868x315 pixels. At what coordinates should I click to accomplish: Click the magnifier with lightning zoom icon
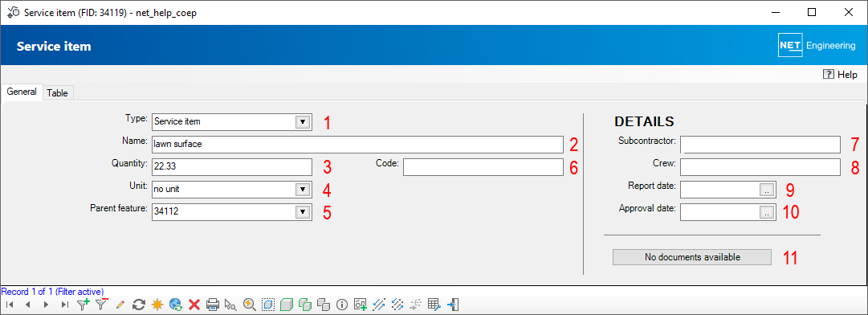pyautogui.click(x=250, y=304)
